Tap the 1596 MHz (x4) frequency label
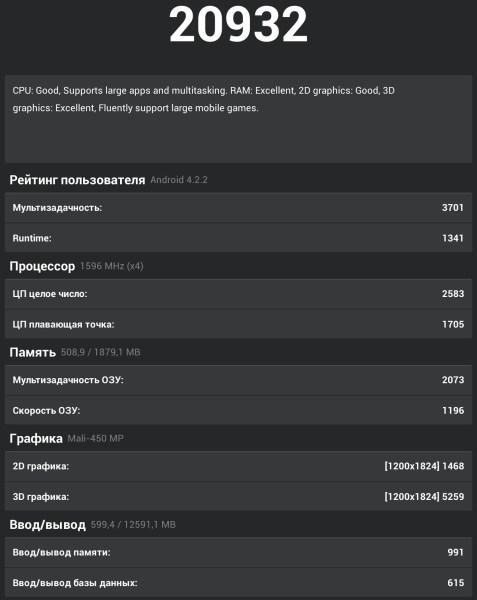477x600 pixels. [112, 266]
